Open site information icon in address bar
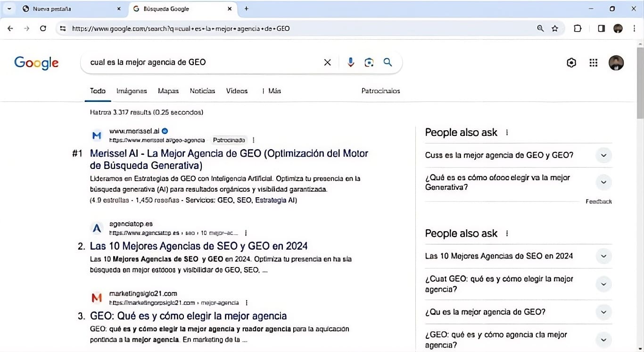The height and width of the screenshot is (352, 644). tap(62, 28)
